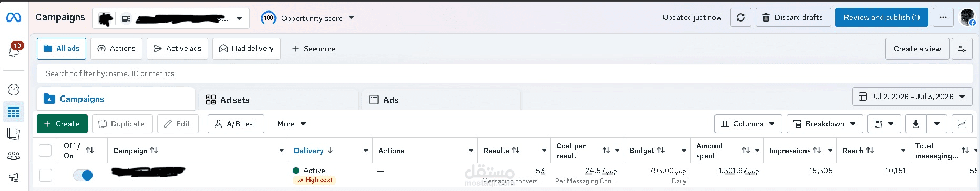
Task: Open the date range picker
Action: pos(912,97)
